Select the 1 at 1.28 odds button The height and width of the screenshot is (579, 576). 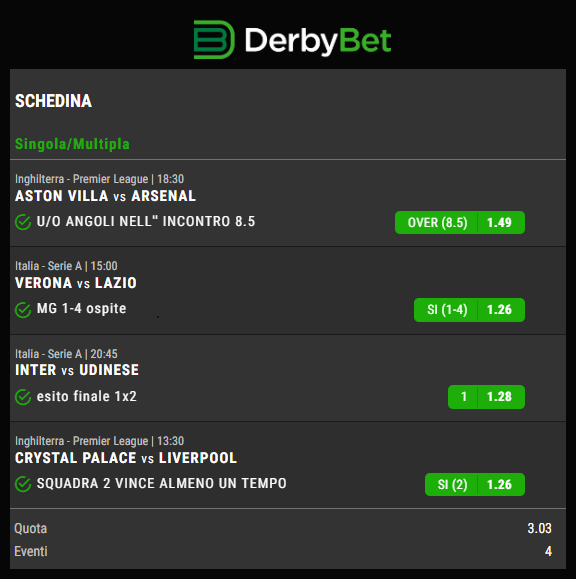pos(486,397)
